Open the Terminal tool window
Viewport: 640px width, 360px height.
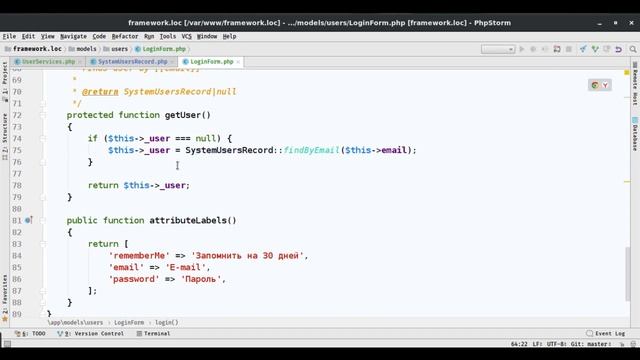(153, 333)
